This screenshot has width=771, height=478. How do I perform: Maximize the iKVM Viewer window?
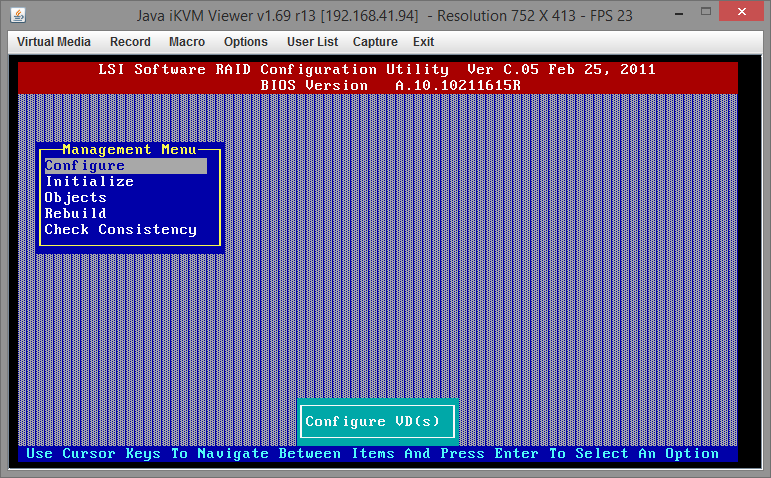[706, 12]
